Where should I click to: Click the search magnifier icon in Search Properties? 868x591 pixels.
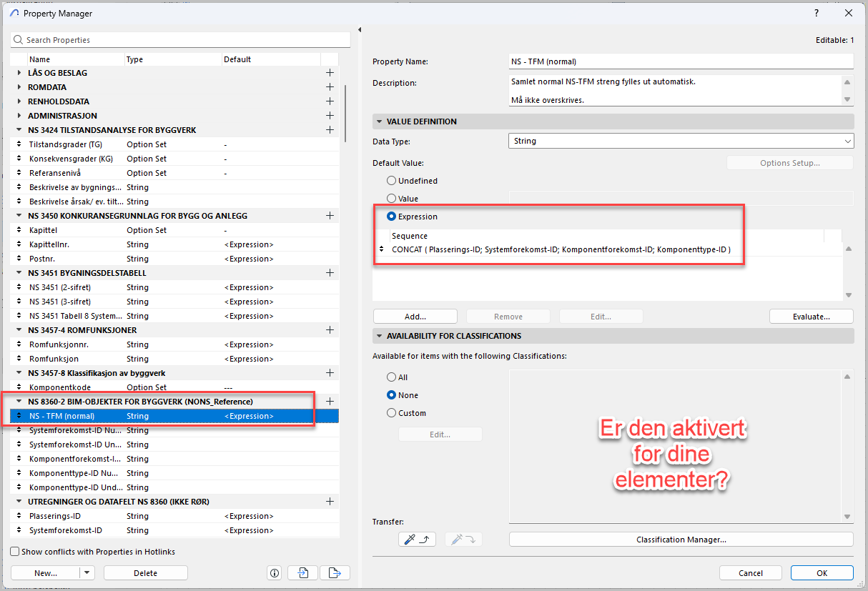[19, 40]
